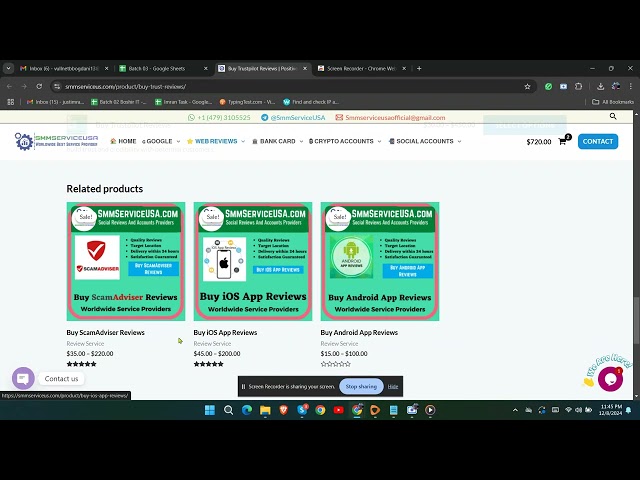
Task: Open the All Bookmarks folder
Action: [613, 102]
